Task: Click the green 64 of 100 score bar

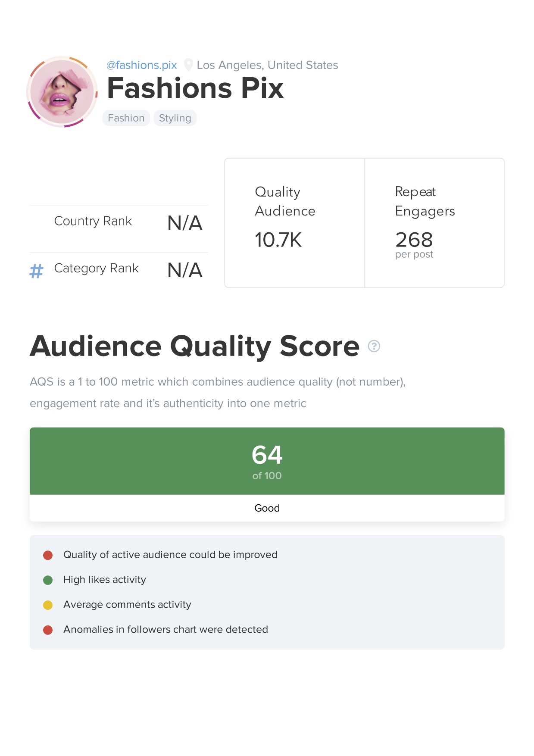Action: 267,461
